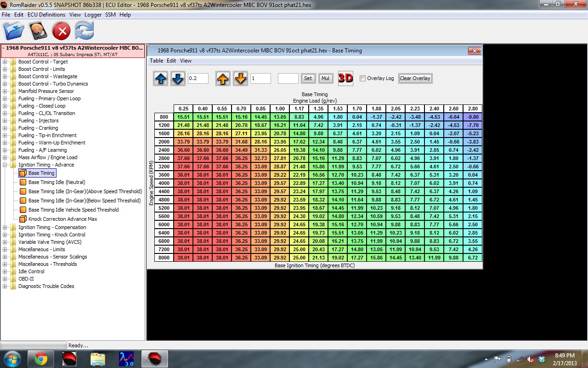Increment fine value with blue up arrow
Image resolution: width=588 pixels, height=368 pixels.
click(161, 78)
